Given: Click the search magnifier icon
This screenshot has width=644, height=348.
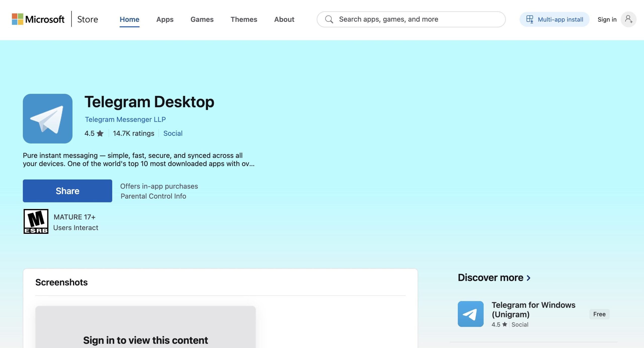Looking at the screenshot, I should (329, 19).
